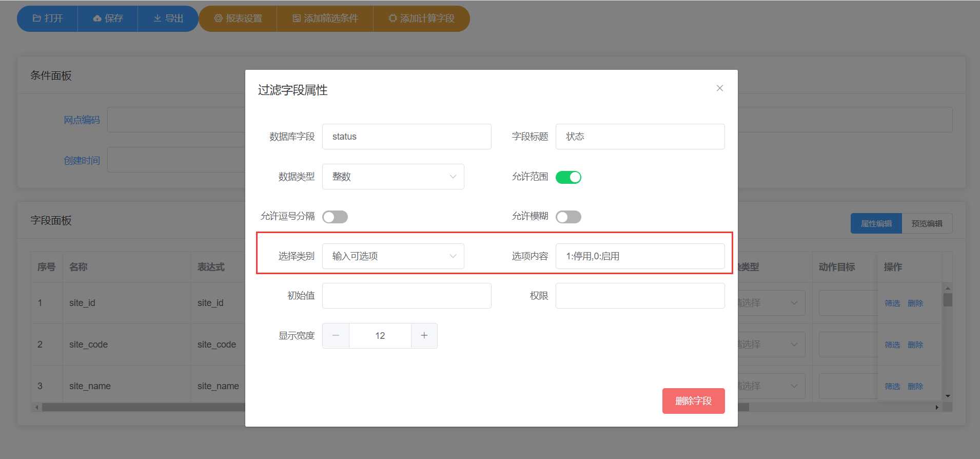Close the 过滤字段属性 dialog
980x459 pixels.
pos(720,88)
